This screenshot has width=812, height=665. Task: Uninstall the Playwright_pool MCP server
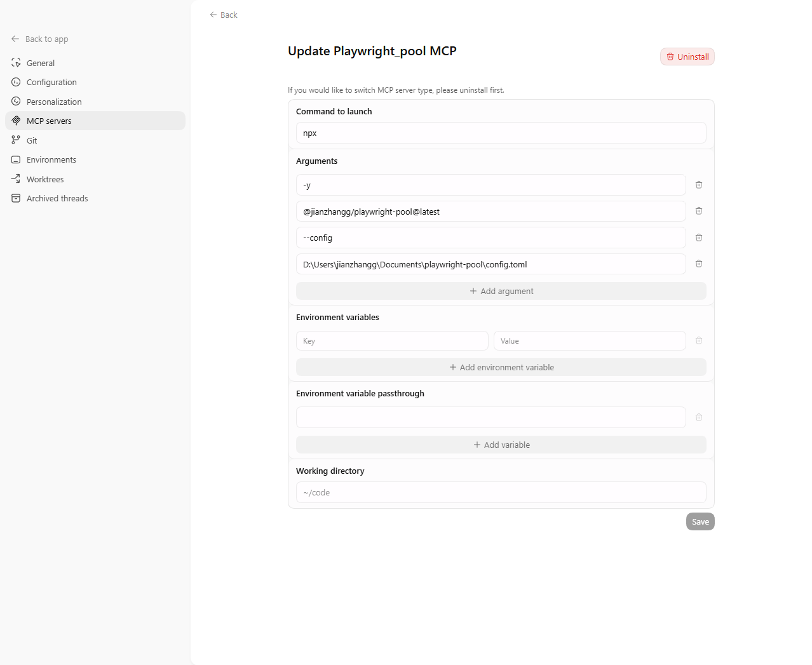(687, 57)
